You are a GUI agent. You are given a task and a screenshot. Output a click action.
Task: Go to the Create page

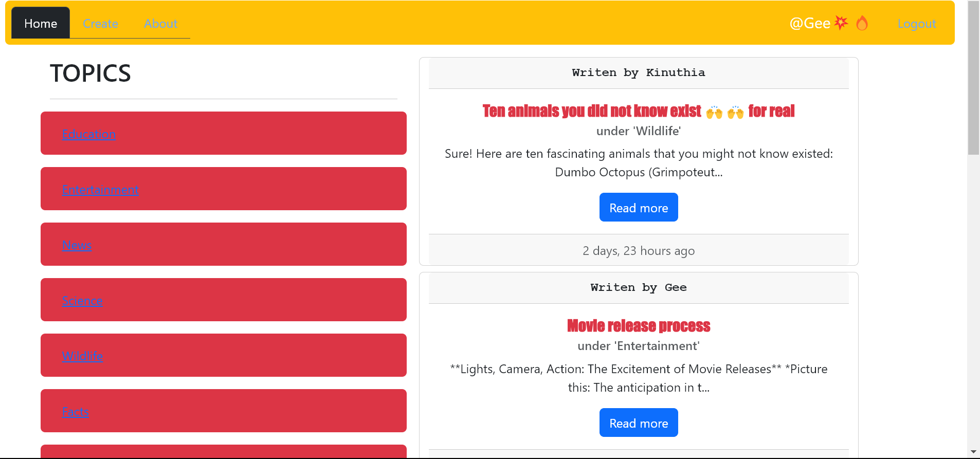click(100, 24)
